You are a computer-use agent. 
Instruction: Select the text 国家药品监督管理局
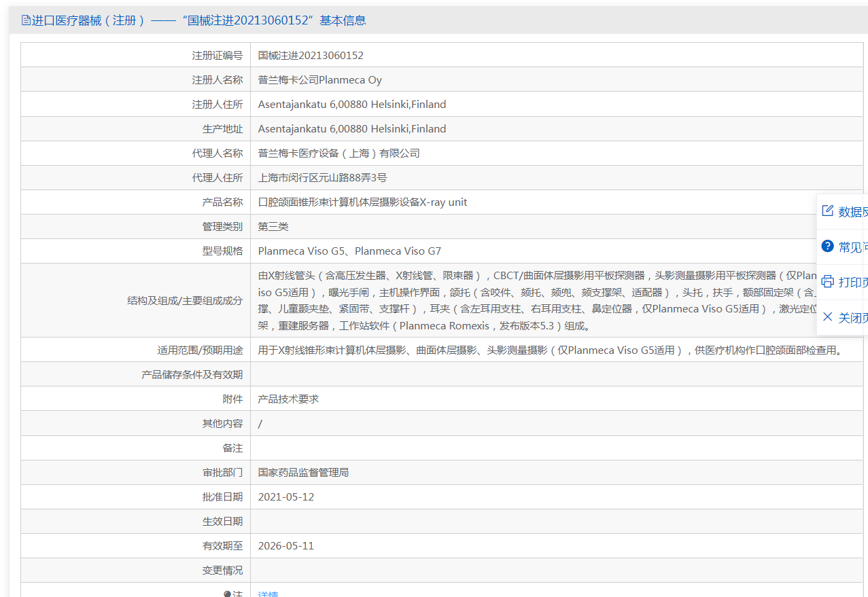303,472
